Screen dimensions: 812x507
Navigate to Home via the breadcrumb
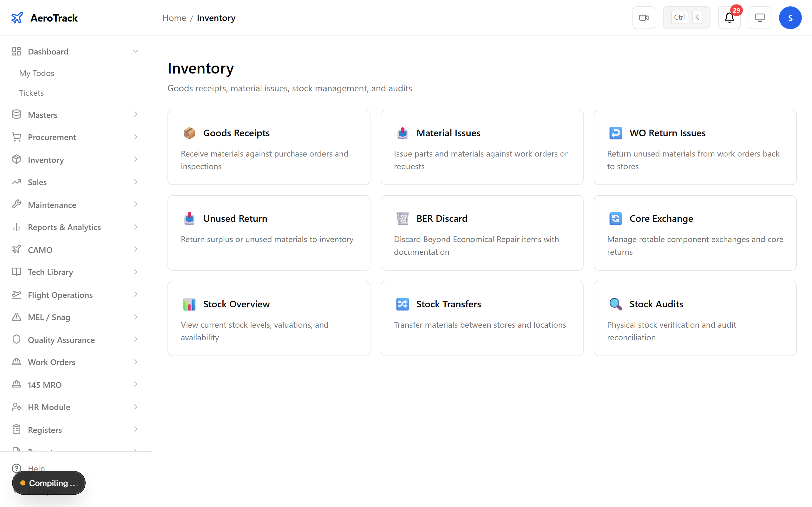pos(174,18)
